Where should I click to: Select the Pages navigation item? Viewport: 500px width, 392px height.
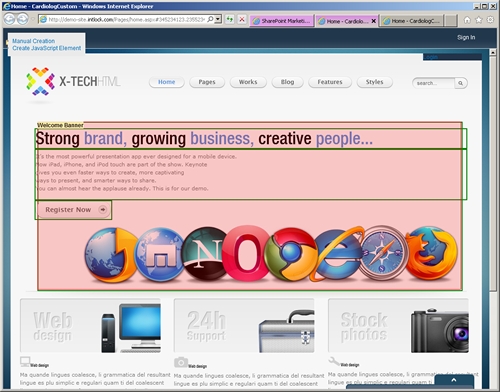[x=207, y=82]
